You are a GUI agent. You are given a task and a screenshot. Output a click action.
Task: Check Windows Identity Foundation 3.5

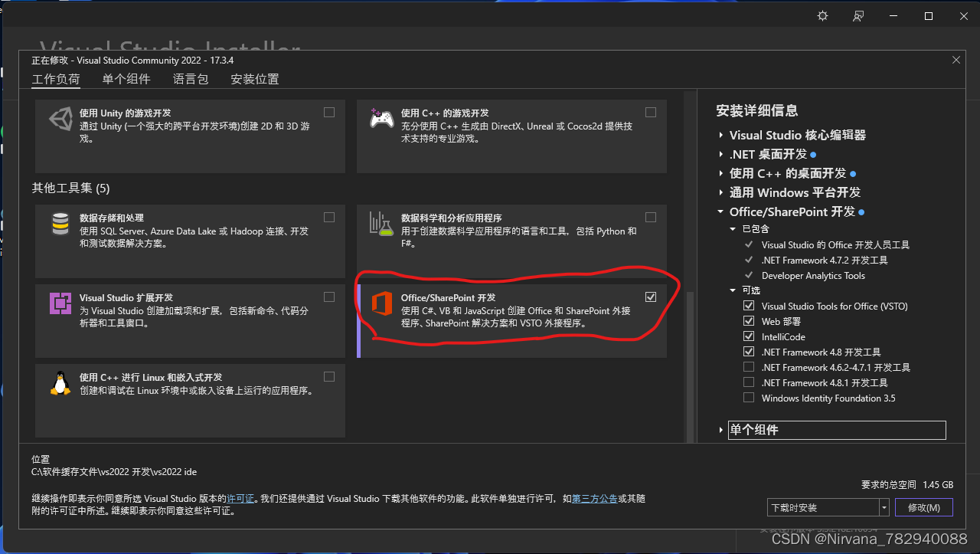pos(749,398)
